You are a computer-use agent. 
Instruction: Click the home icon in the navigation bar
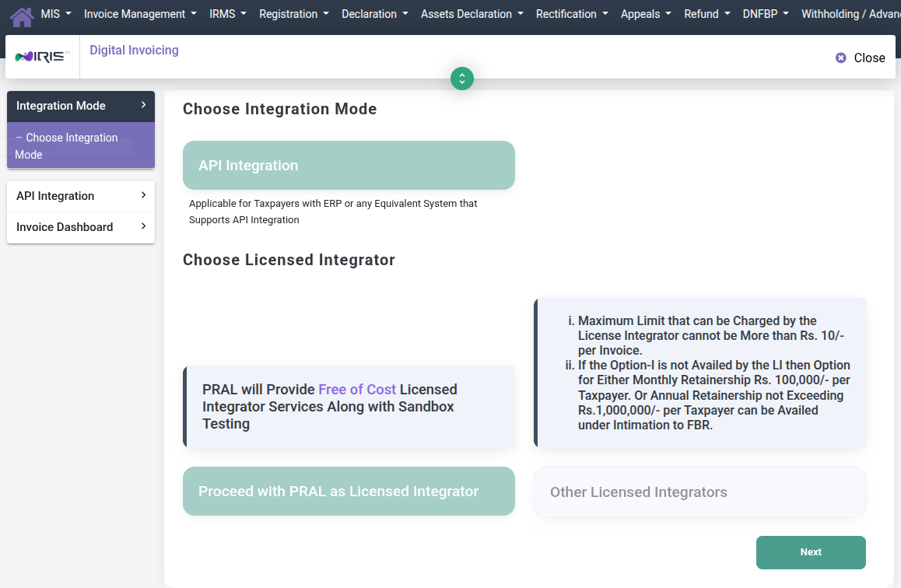(21, 13)
